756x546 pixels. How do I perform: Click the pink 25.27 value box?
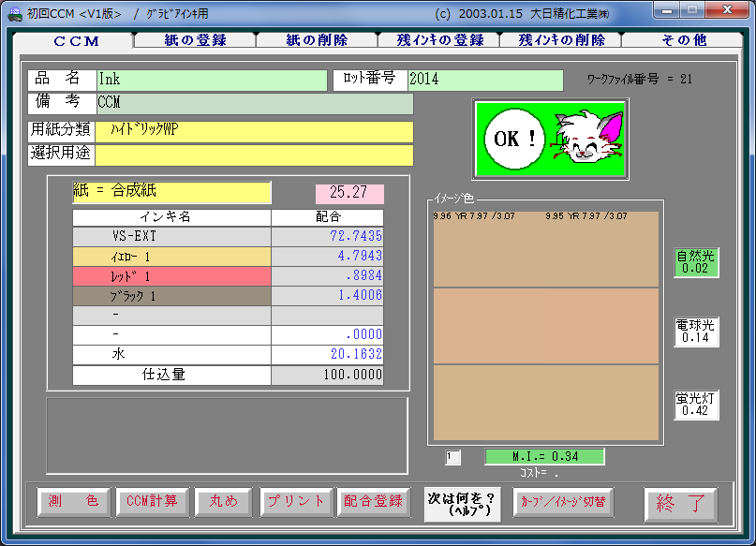(x=349, y=194)
